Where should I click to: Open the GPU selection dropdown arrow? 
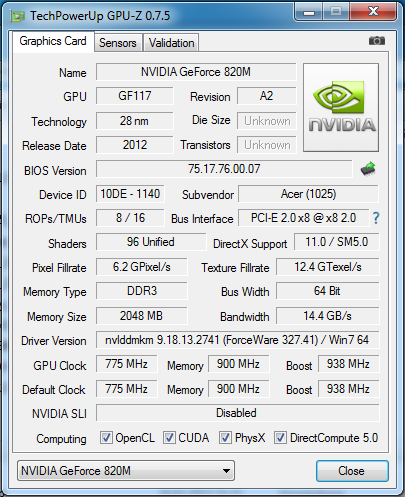pyautogui.click(x=226, y=471)
